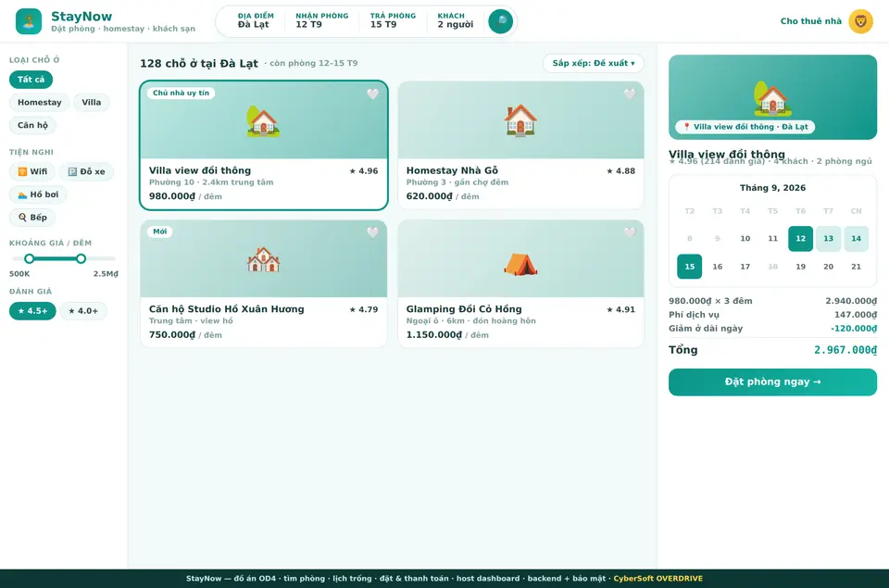Click the StayNow logo icon
889x588 pixels.
[x=29, y=21]
